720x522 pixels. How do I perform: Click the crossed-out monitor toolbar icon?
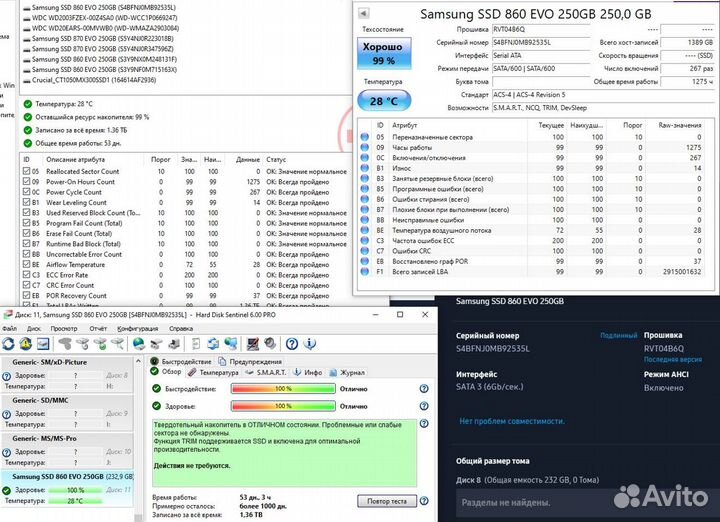(x=252, y=343)
